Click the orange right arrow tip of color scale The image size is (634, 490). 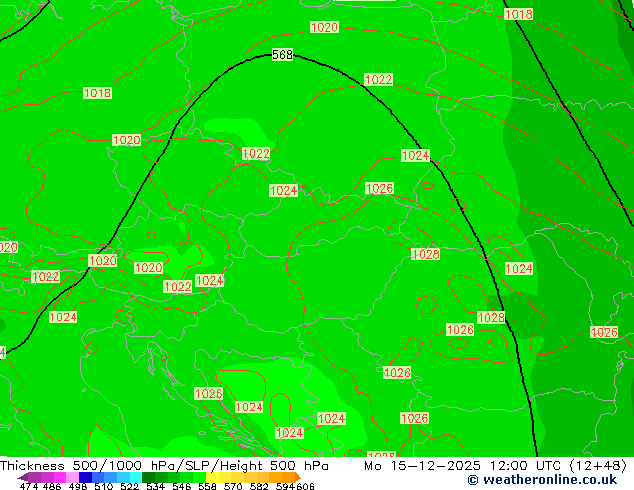point(298,477)
